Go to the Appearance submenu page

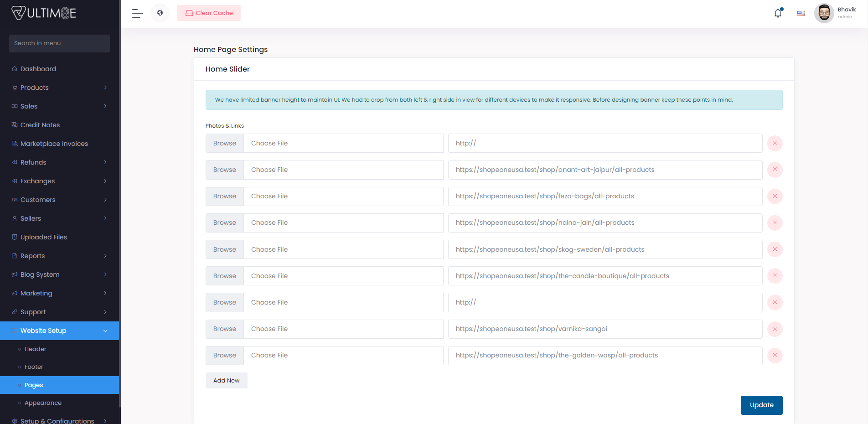pos(43,403)
